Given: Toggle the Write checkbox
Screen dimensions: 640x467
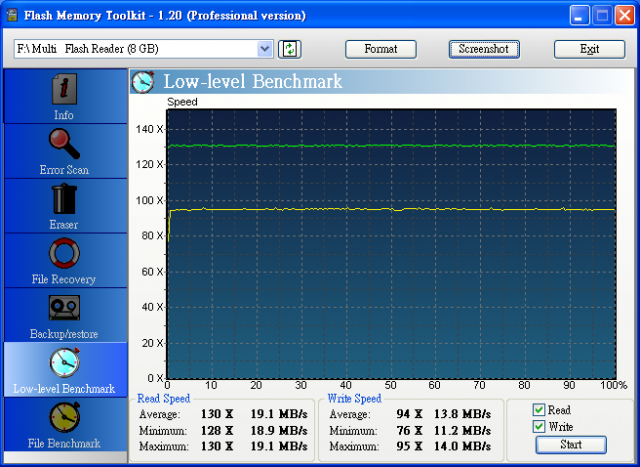Looking at the screenshot, I should click(x=539, y=427).
